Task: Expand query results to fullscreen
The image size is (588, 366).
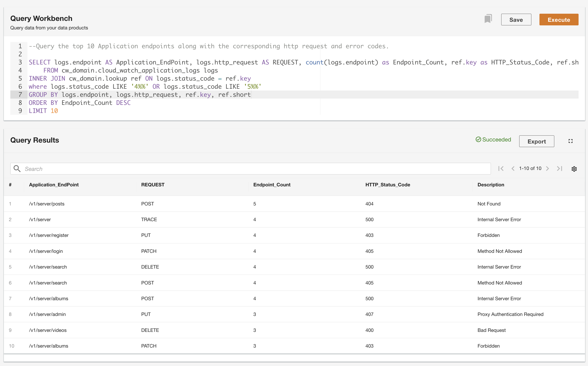Action: pyautogui.click(x=570, y=141)
